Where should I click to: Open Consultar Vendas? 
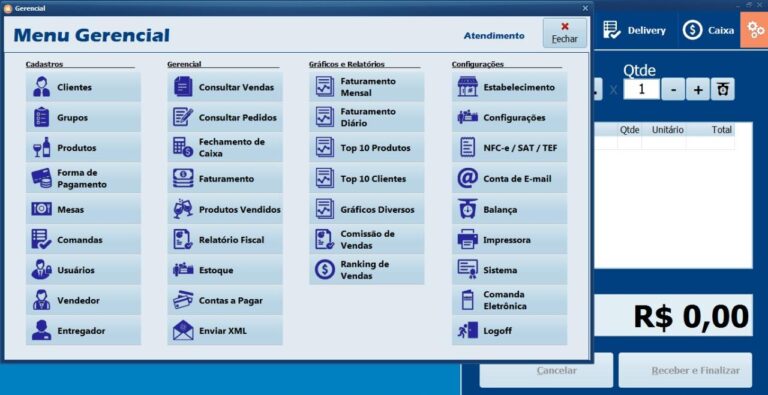225,87
